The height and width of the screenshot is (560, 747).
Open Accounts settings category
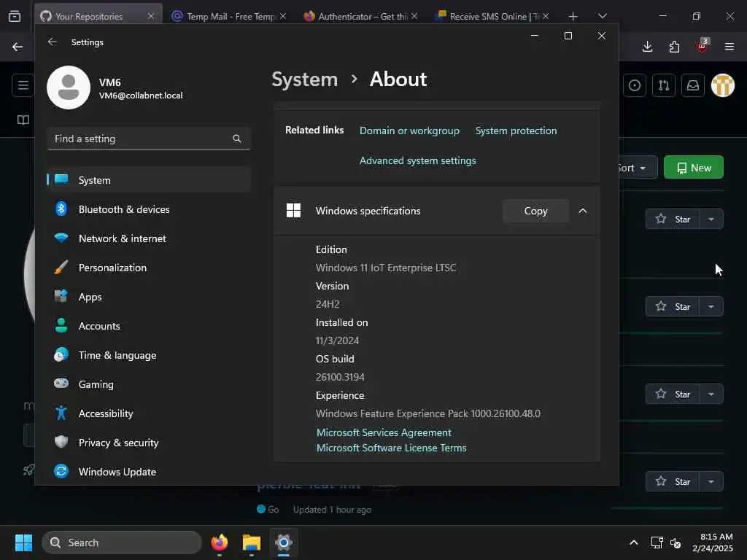point(149,326)
